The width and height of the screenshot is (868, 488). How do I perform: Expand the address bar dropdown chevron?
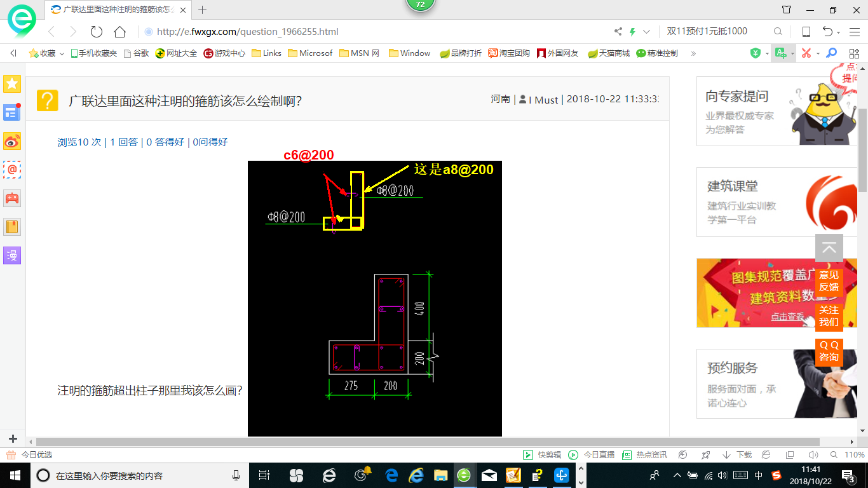pyautogui.click(x=647, y=32)
